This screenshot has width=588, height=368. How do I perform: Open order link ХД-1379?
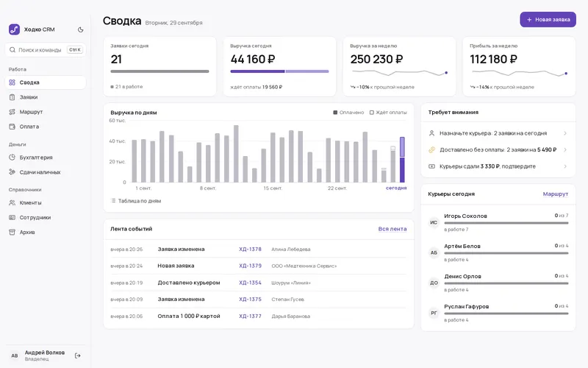click(250, 266)
